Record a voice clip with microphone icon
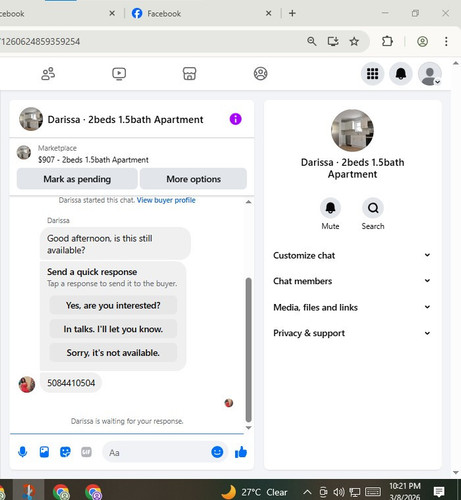The height and width of the screenshot is (500, 461). (x=23, y=452)
